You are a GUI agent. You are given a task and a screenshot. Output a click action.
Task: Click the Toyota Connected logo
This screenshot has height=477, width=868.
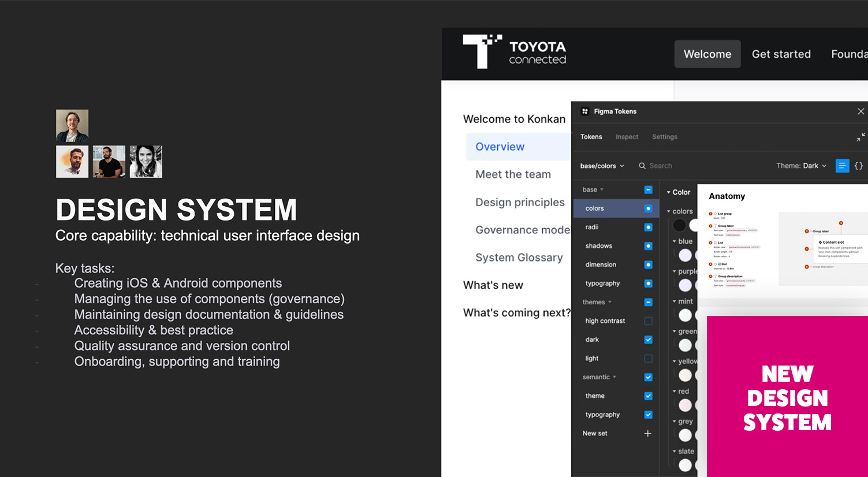(514, 52)
